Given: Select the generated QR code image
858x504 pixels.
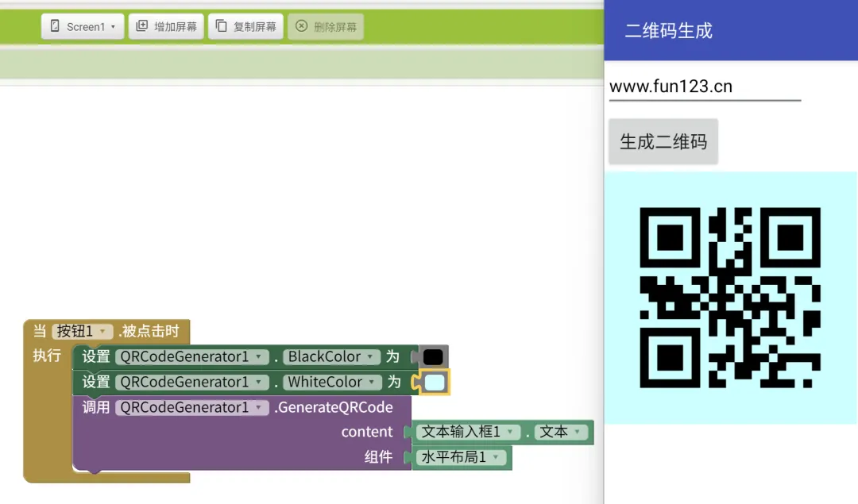Looking at the screenshot, I should tap(730, 298).
